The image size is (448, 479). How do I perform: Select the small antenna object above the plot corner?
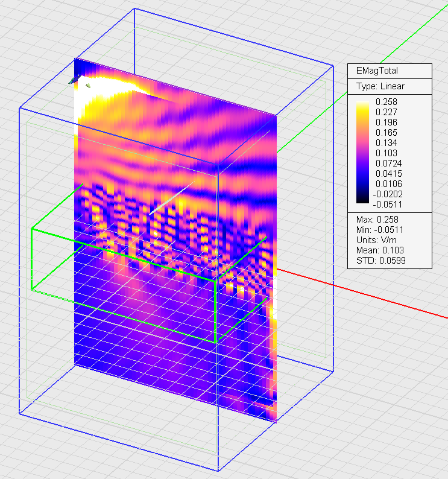pyautogui.click(x=74, y=79)
